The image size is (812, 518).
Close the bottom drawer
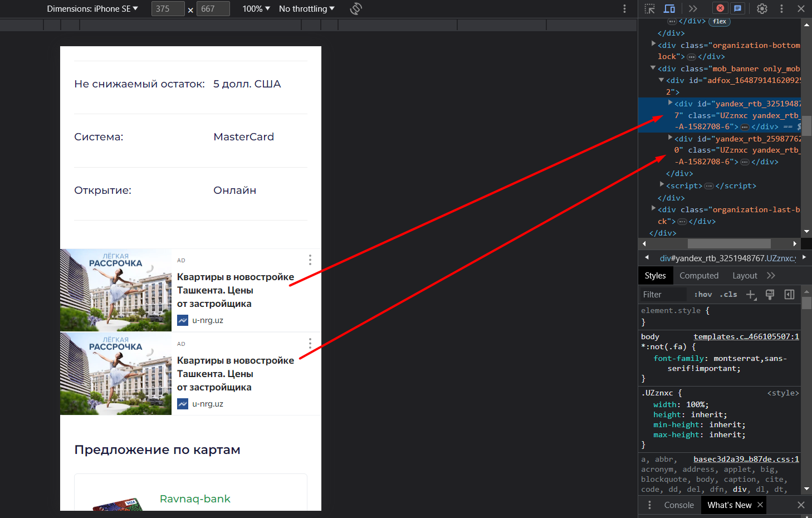click(801, 505)
